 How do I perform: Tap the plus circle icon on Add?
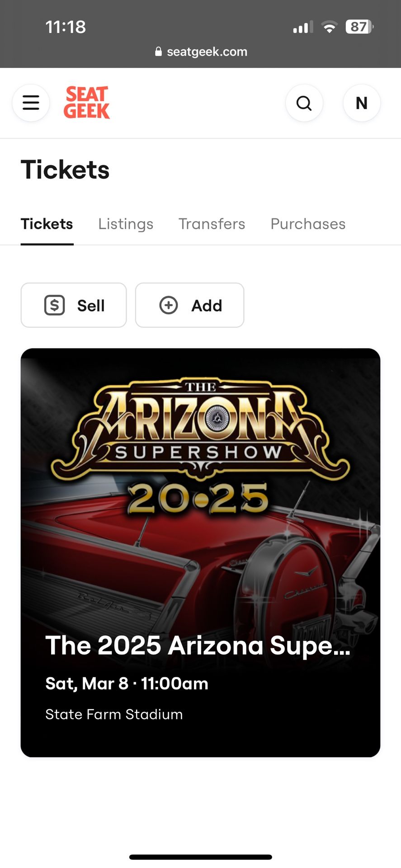click(169, 305)
